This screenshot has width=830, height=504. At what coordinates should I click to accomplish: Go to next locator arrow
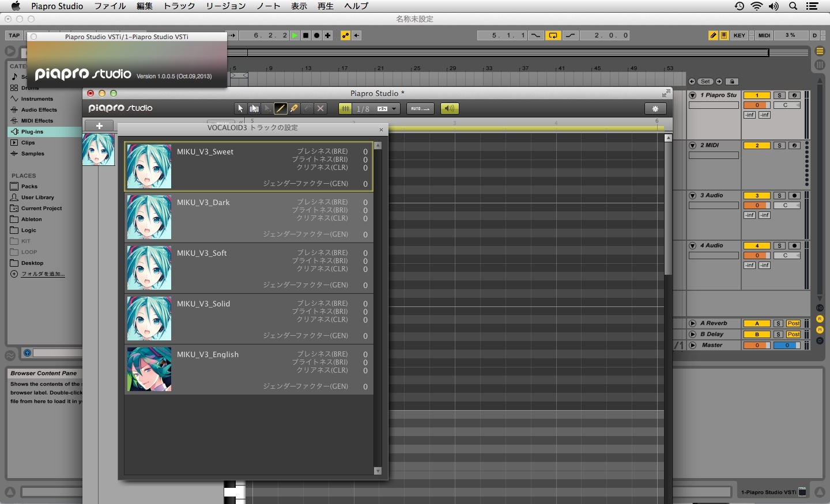tap(719, 82)
